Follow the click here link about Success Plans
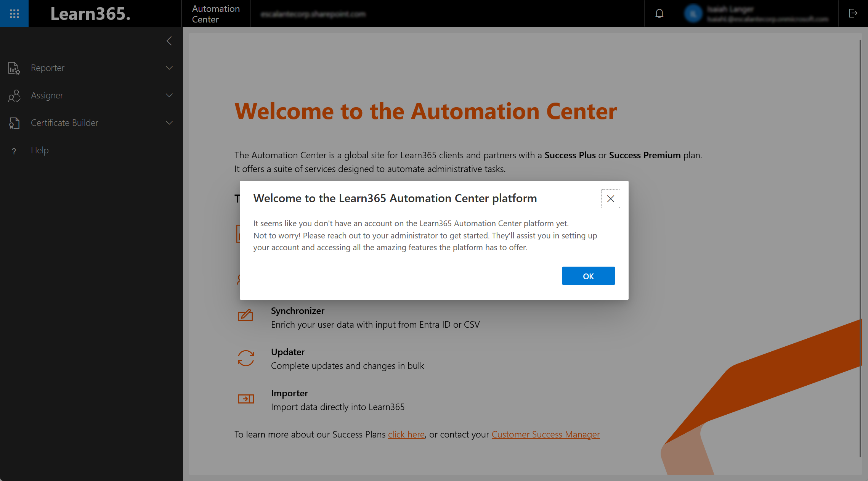 coord(406,434)
